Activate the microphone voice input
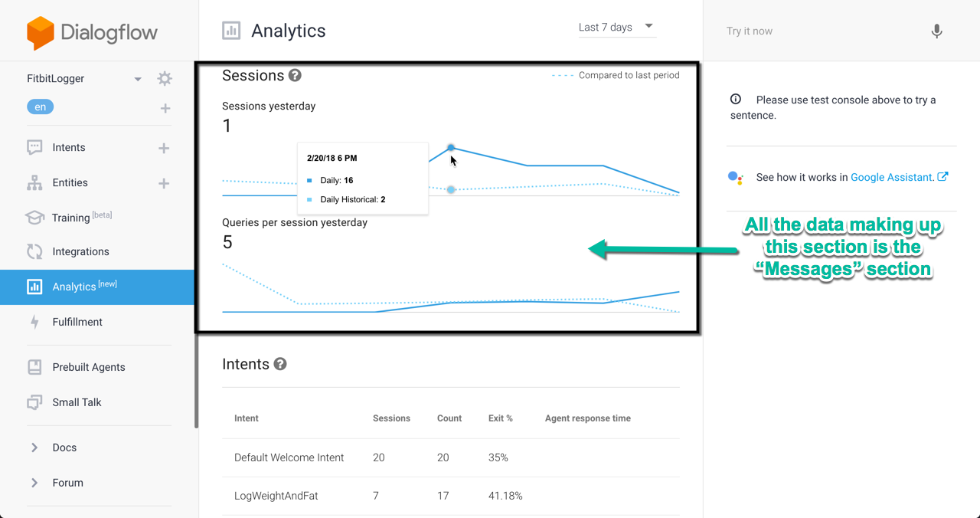The width and height of the screenshot is (980, 518). (x=936, y=31)
